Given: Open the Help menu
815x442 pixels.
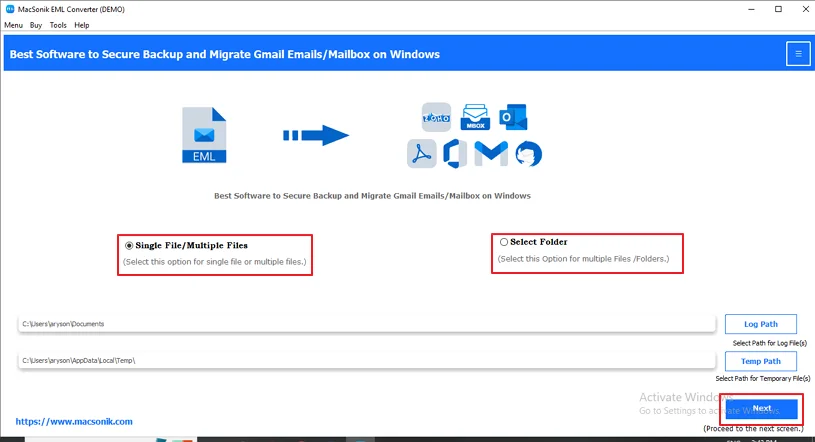Looking at the screenshot, I should tap(82, 25).
